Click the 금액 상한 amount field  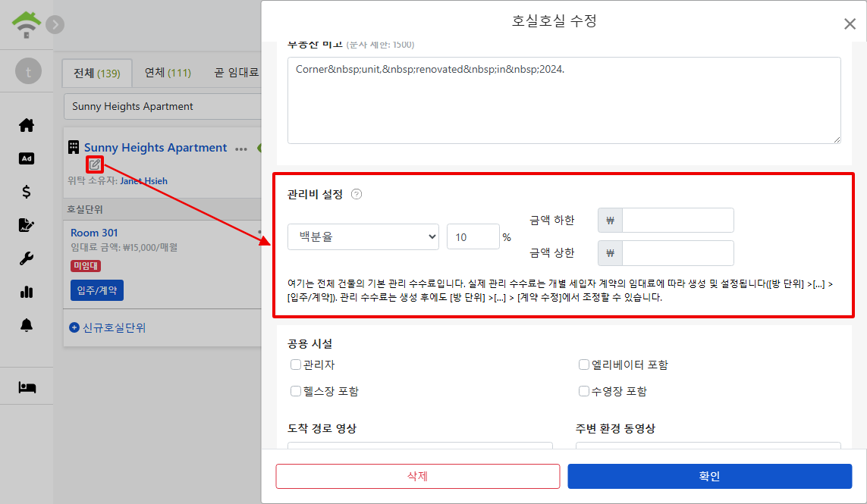(678, 252)
